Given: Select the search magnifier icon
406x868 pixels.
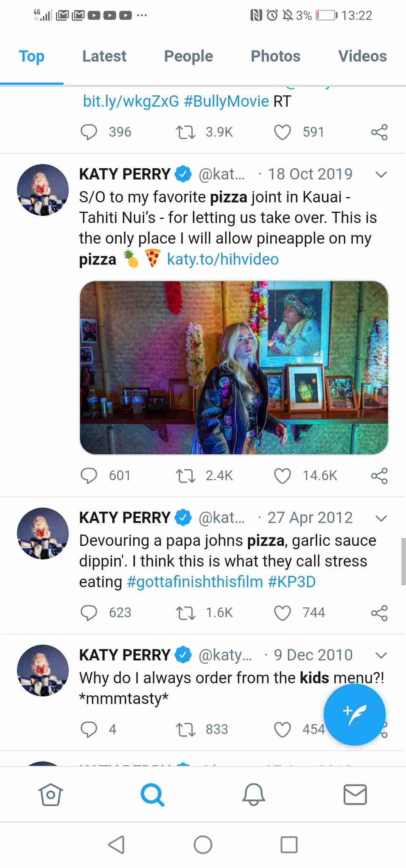Looking at the screenshot, I should point(152,794).
